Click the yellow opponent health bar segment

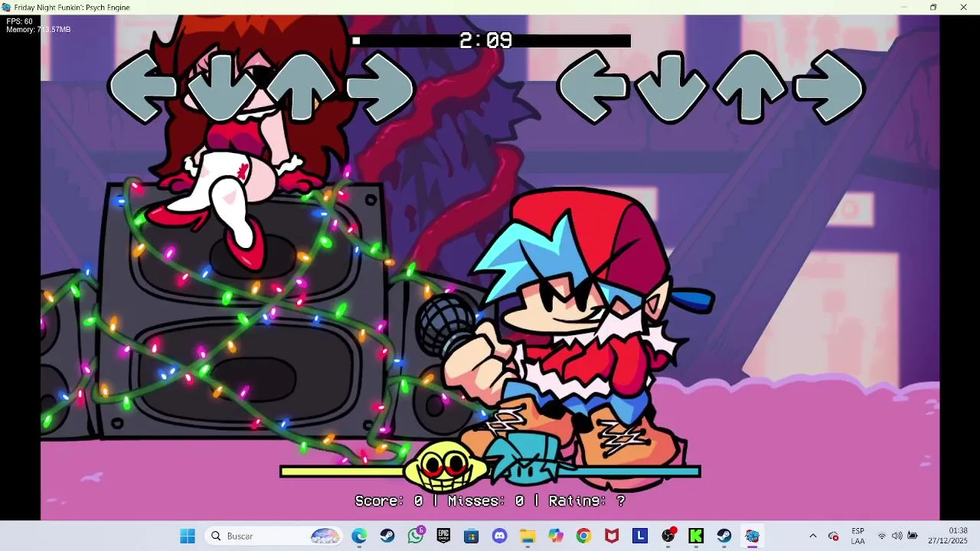point(343,472)
